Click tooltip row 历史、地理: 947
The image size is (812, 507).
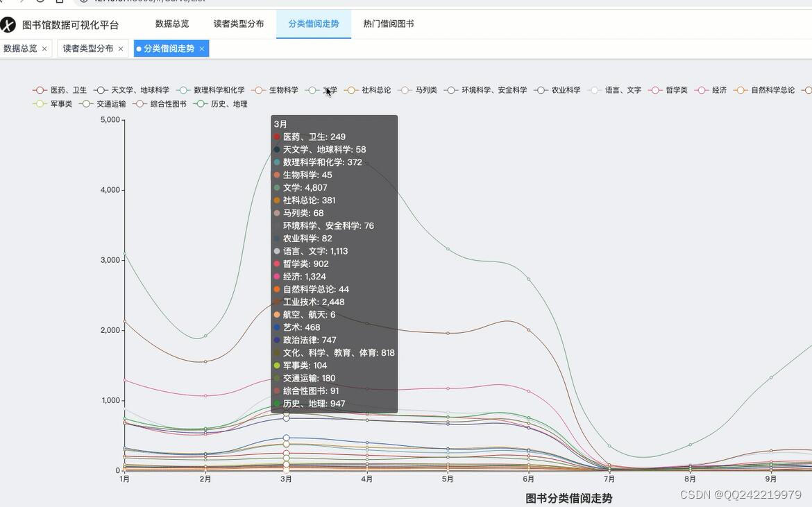[309, 404]
